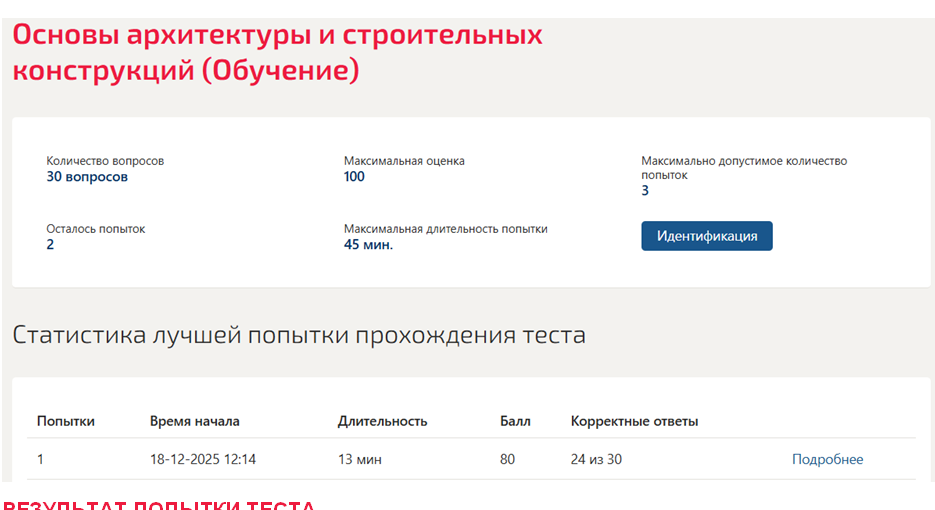The image size is (935, 510).
Task: Click the maximum grade value 100
Action: point(354,177)
